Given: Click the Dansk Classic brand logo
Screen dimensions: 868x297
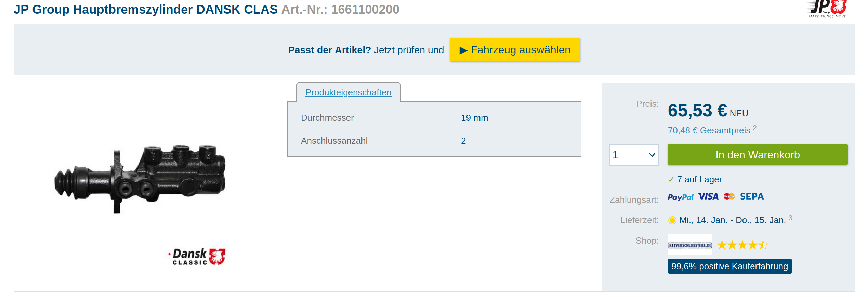Looking at the screenshot, I should [x=197, y=257].
